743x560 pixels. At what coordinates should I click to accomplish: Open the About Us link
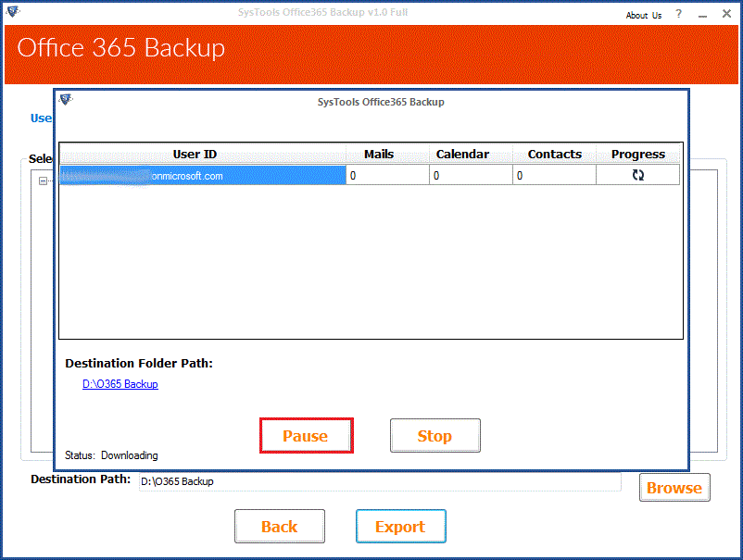coord(644,15)
